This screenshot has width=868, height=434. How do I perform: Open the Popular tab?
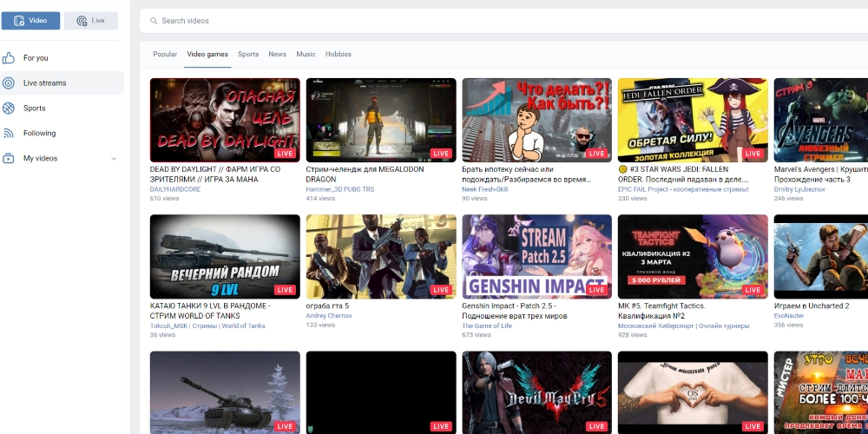pyautogui.click(x=165, y=54)
